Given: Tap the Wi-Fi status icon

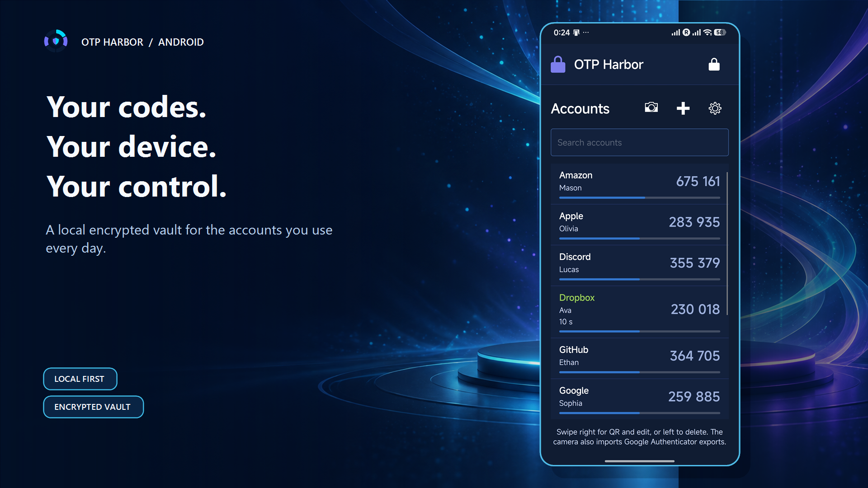Looking at the screenshot, I should point(708,33).
